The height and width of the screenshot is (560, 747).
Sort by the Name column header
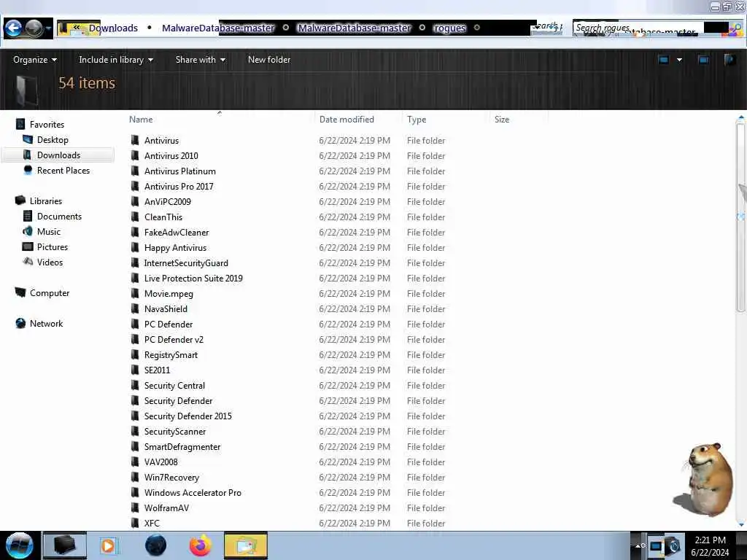click(141, 120)
